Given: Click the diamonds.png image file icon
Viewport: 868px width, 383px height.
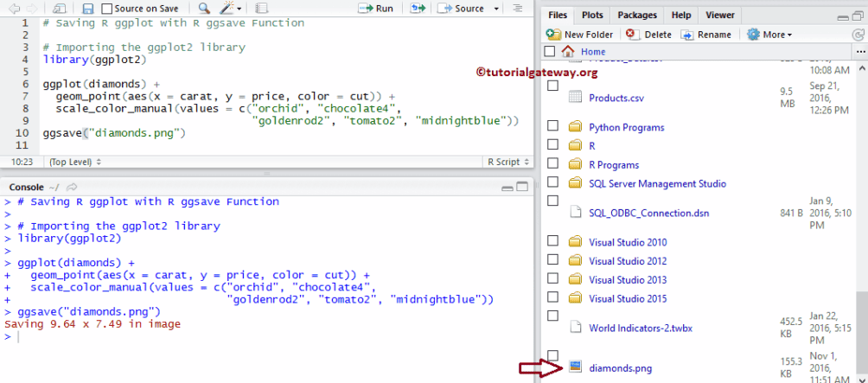Looking at the screenshot, I should click(x=576, y=367).
